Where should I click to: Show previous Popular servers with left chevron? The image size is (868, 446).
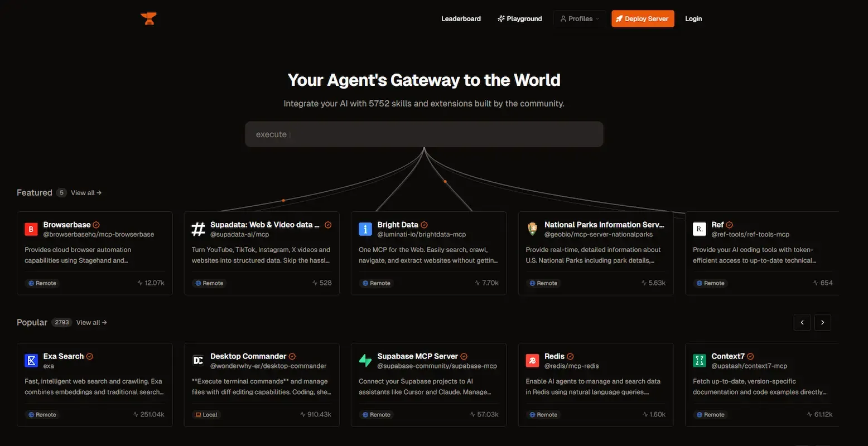[x=802, y=322]
